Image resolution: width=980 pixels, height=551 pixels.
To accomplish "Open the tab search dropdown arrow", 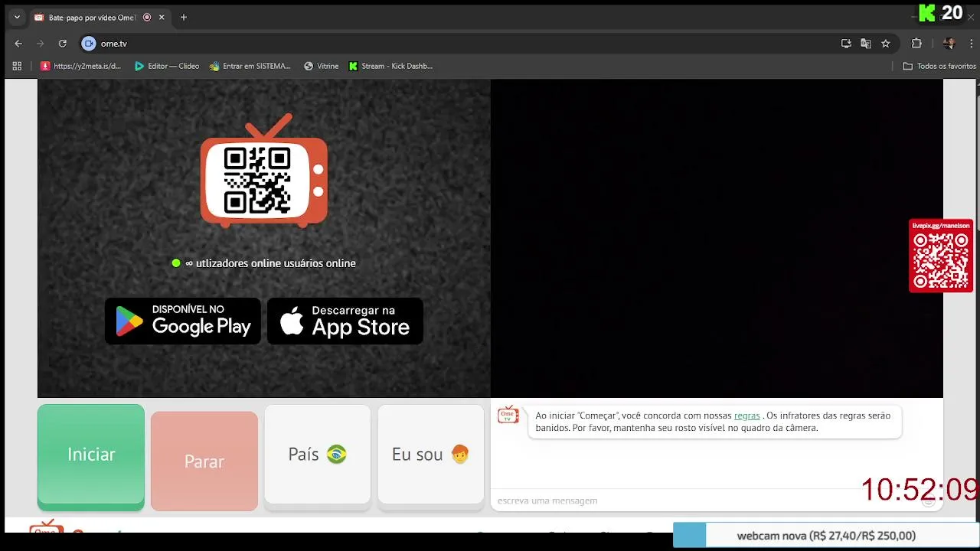I will coord(17,17).
